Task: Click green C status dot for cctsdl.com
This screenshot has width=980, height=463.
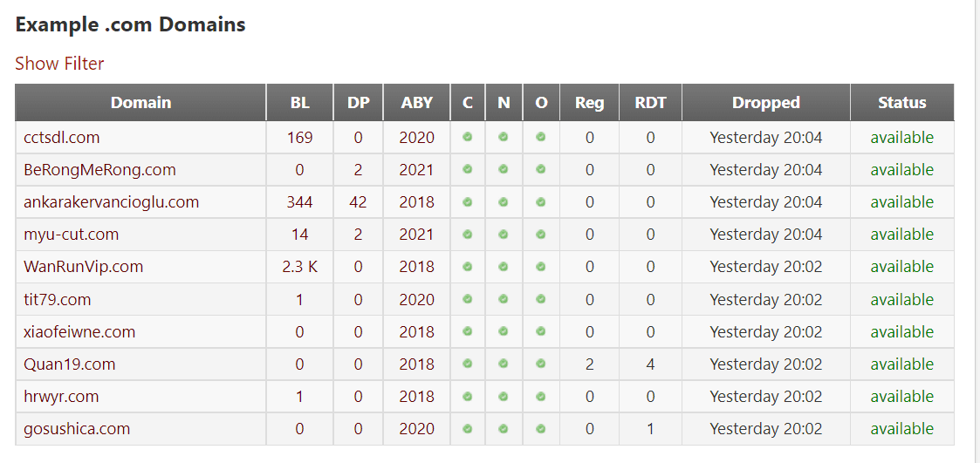Action: coord(468,137)
